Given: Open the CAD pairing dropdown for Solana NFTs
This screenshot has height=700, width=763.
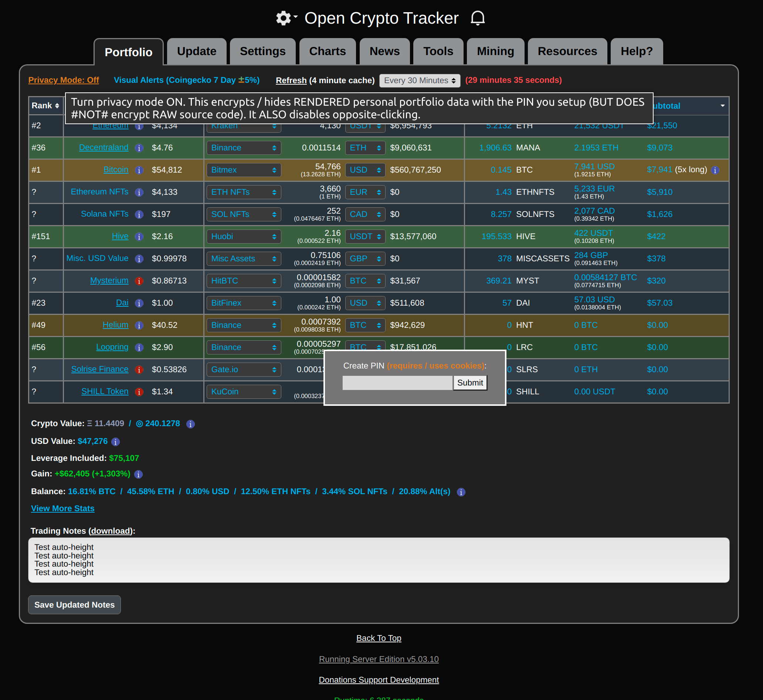Looking at the screenshot, I should (x=365, y=214).
